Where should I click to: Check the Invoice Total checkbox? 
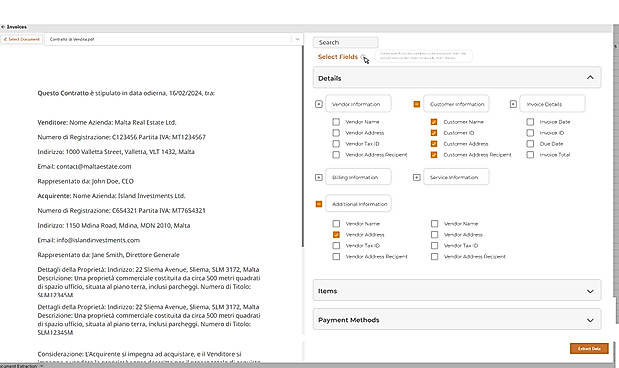point(530,155)
